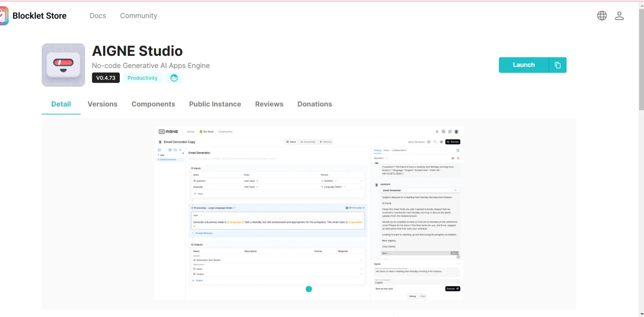Open the language selector globe icon
The height and width of the screenshot is (317, 644).
(x=602, y=16)
